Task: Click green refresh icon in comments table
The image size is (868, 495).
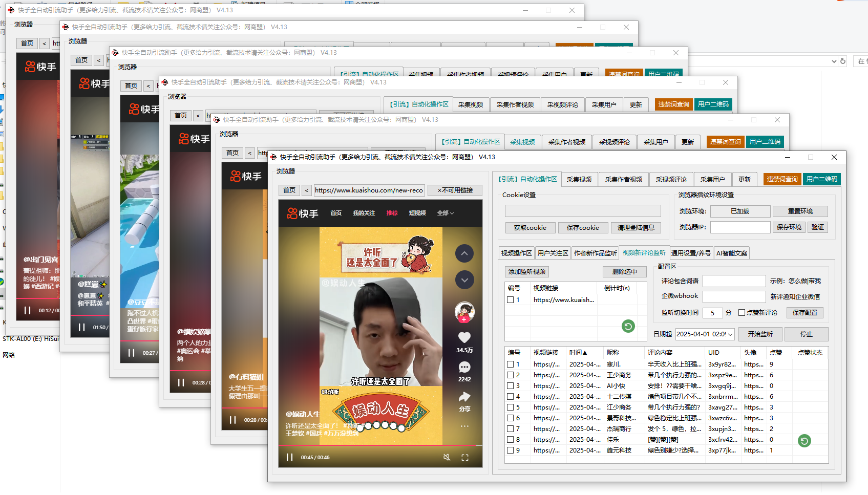Action: [x=805, y=440]
